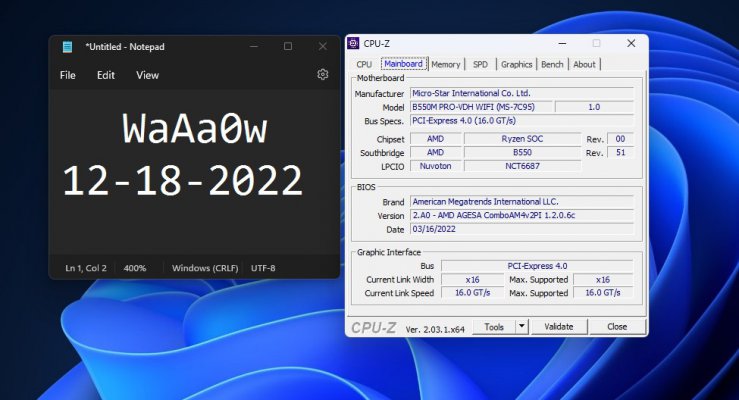Open the View menu in Notepad

[148, 75]
